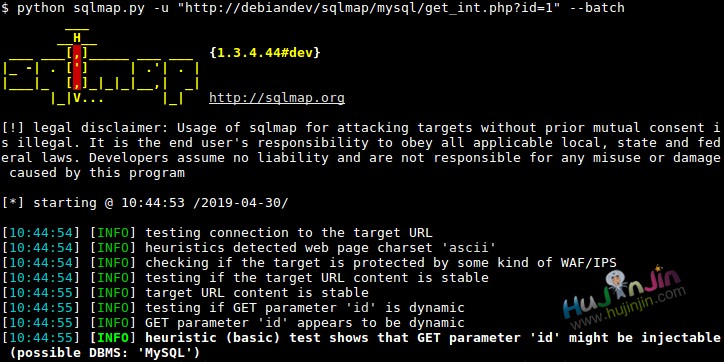Click the version label {1.3.4.44#dev}
Screen dimensions: 724x362
tap(265, 53)
